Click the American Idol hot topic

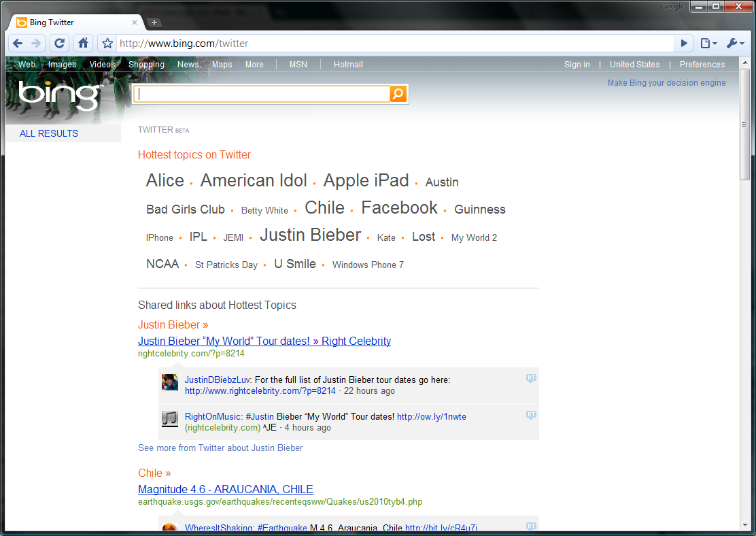[x=254, y=180]
